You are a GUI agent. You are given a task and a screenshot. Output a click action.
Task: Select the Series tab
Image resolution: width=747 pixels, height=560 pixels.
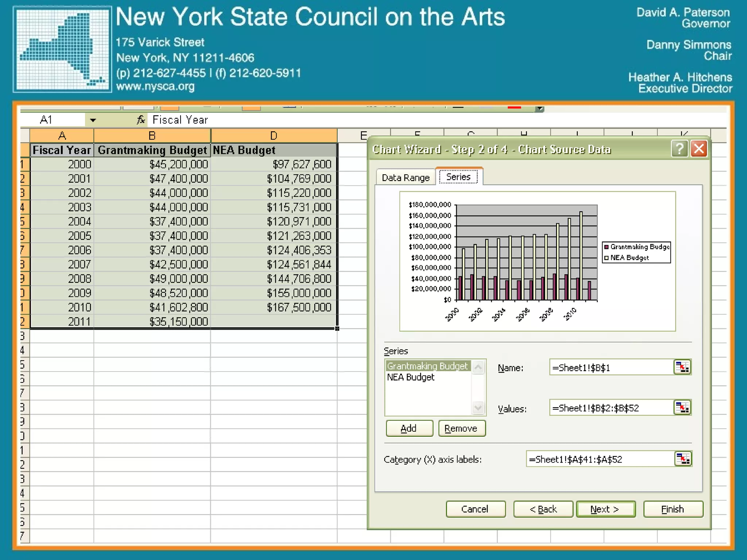tap(458, 177)
